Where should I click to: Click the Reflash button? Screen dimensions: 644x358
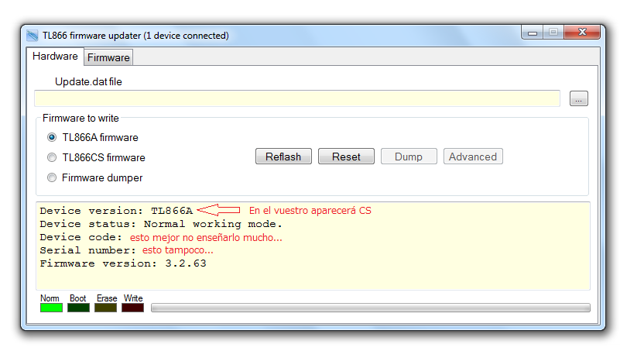[x=283, y=157]
